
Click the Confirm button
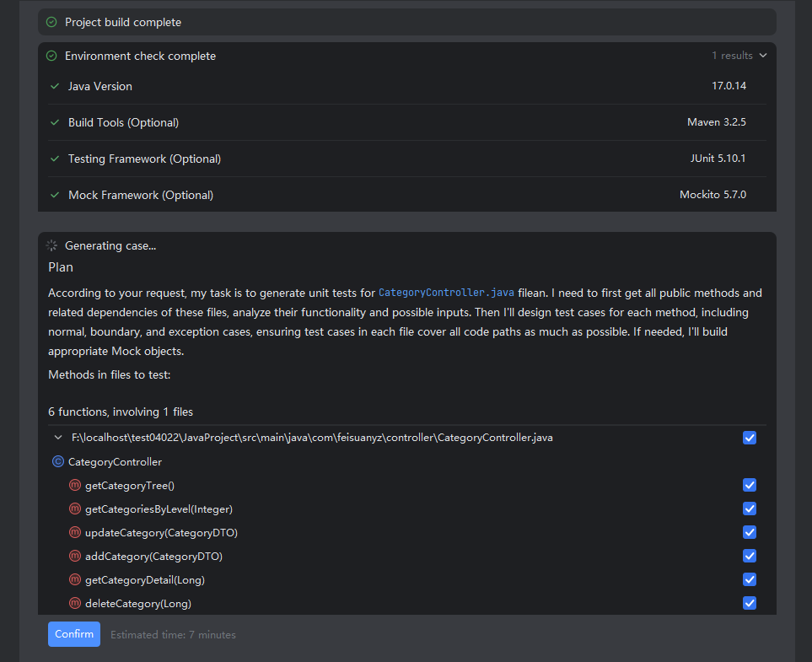click(x=74, y=634)
